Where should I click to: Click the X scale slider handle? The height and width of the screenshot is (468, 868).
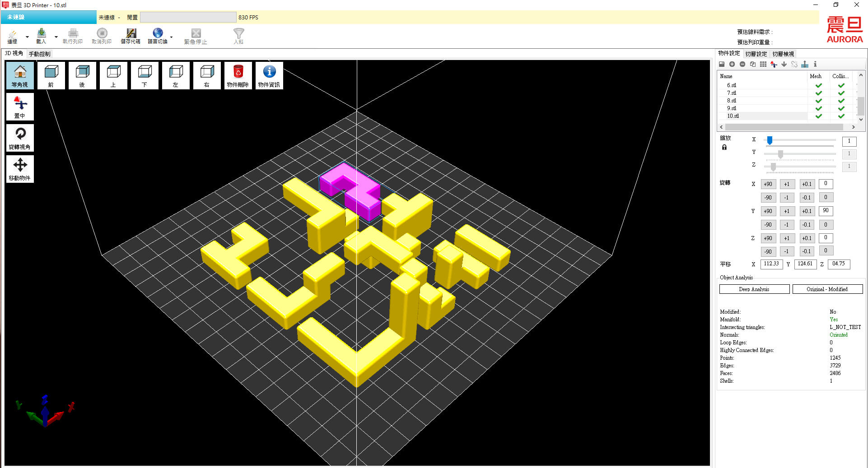(770, 140)
